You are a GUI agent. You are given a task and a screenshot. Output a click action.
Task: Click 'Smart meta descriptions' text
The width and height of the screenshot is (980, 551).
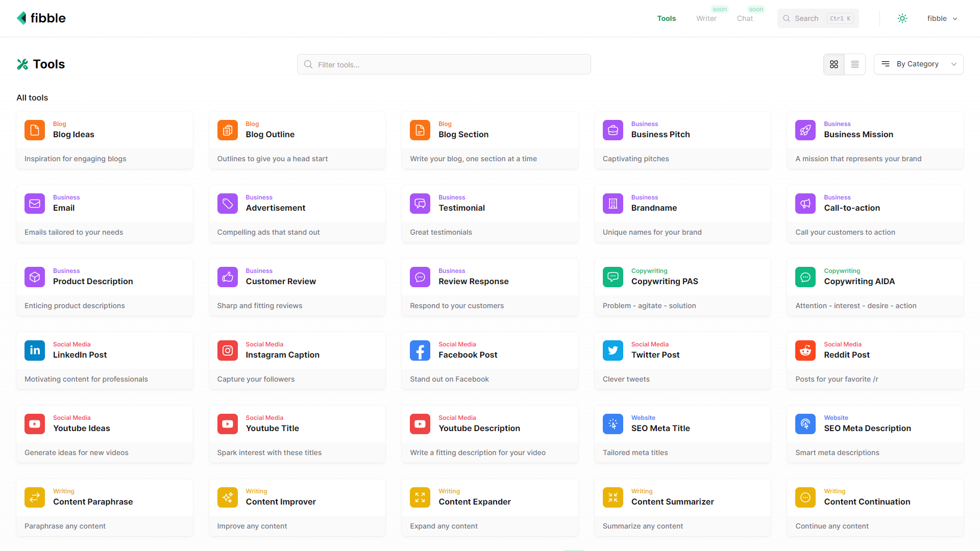(837, 453)
